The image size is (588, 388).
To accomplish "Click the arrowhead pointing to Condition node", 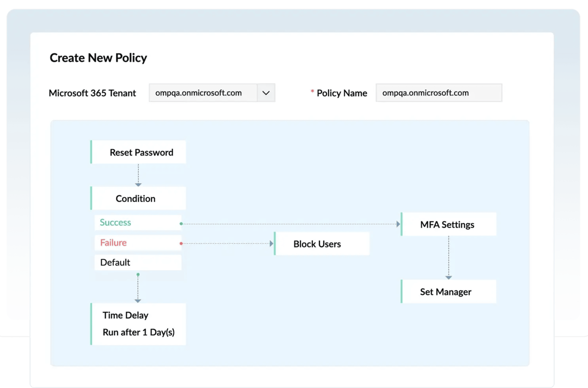I will pyautogui.click(x=138, y=185).
